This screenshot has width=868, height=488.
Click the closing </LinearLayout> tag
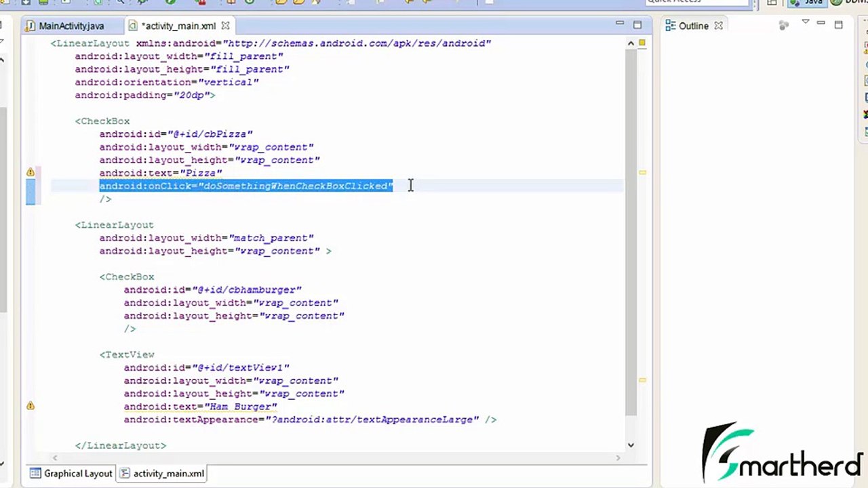pyautogui.click(x=121, y=445)
